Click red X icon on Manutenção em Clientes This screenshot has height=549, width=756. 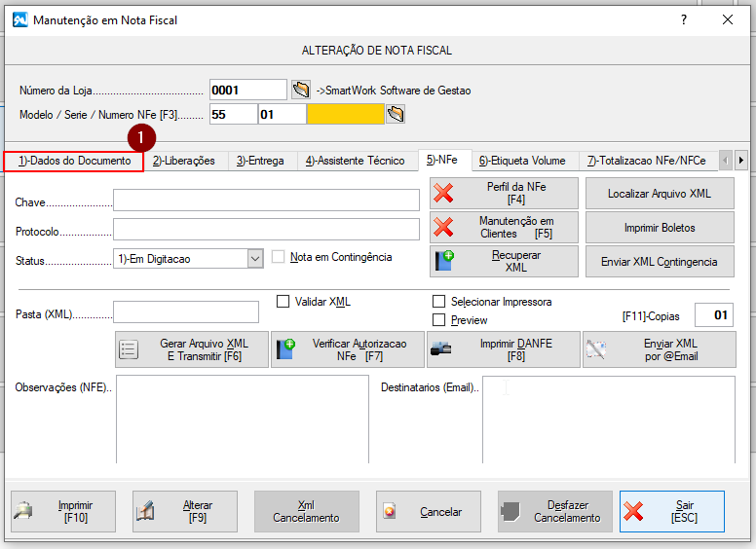click(443, 228)
